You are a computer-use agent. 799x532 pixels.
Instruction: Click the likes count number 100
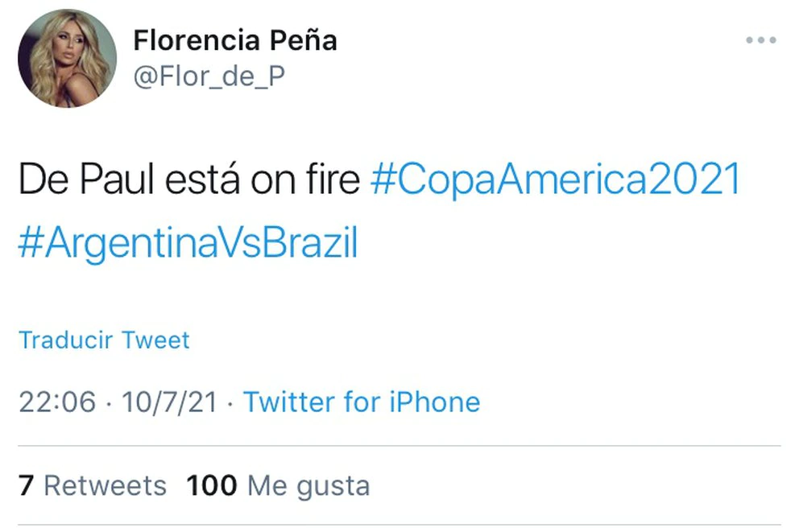tap(212, 485)
